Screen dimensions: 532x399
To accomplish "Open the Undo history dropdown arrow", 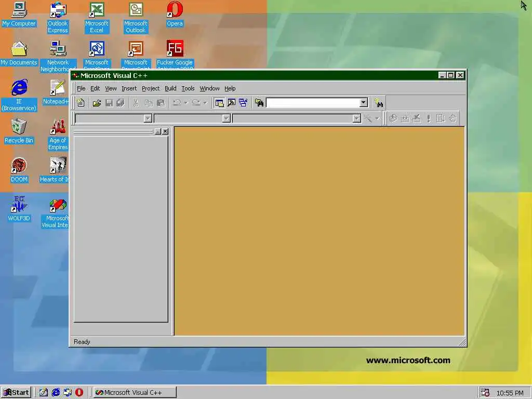I will pos(186,103).
